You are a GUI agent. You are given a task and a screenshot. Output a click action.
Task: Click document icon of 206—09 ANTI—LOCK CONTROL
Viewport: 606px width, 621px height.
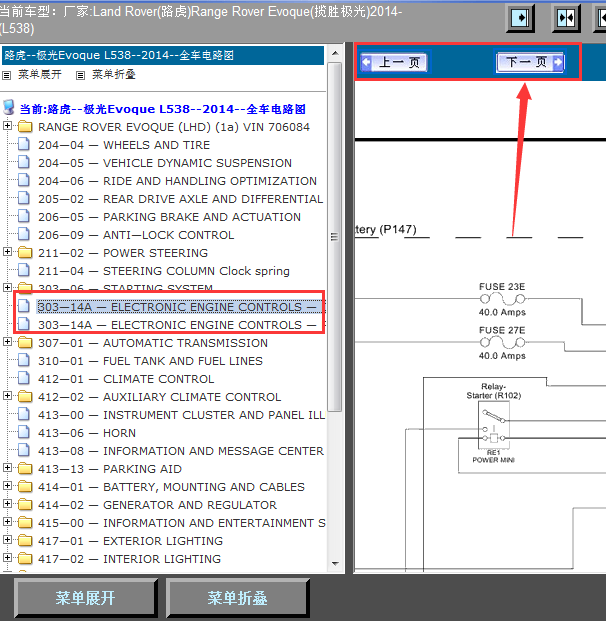[x=24, y=234]
